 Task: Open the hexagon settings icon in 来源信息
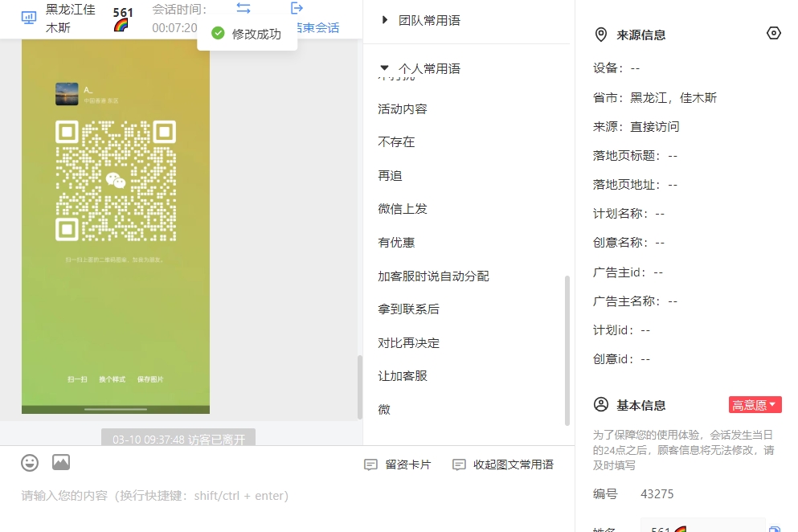pos(774,34)
